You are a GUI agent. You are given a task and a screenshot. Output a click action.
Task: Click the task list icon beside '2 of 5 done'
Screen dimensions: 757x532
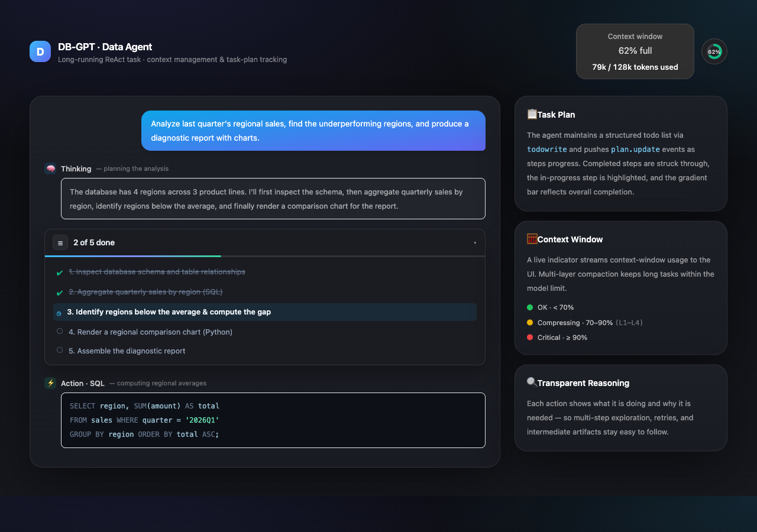(x=60, y=242)
